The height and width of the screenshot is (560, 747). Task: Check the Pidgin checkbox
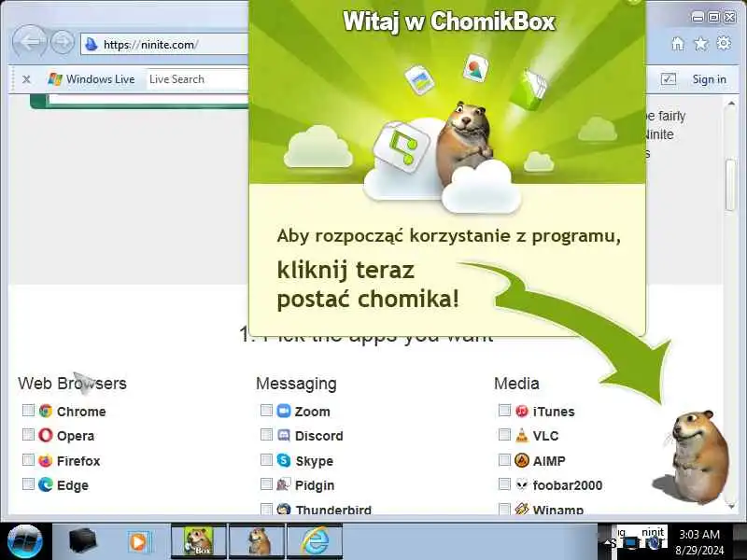pyautogui.click(x=266, y=484)
